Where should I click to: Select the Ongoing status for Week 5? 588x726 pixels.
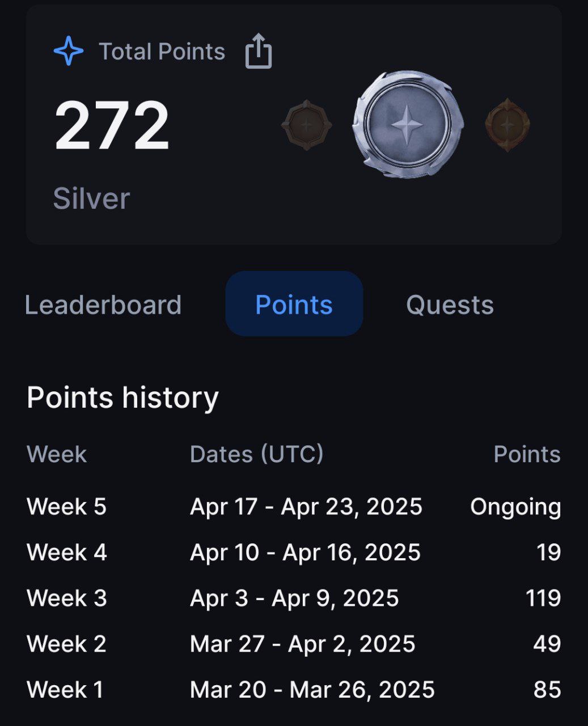pos(515,506)
